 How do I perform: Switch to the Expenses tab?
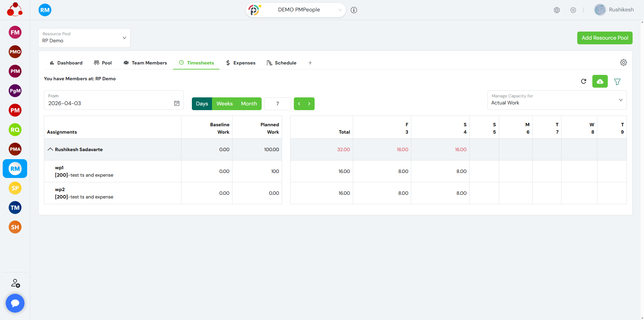240,63
